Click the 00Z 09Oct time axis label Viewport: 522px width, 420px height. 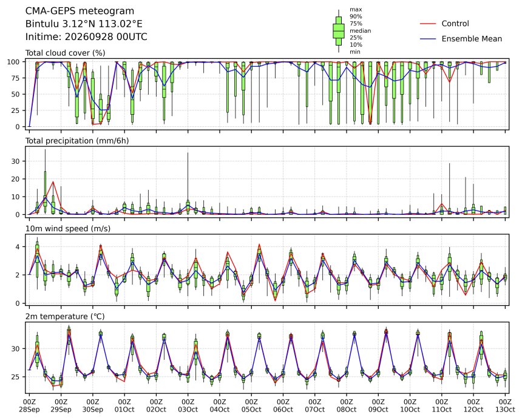pyautogui.click(x=378, y=405)
